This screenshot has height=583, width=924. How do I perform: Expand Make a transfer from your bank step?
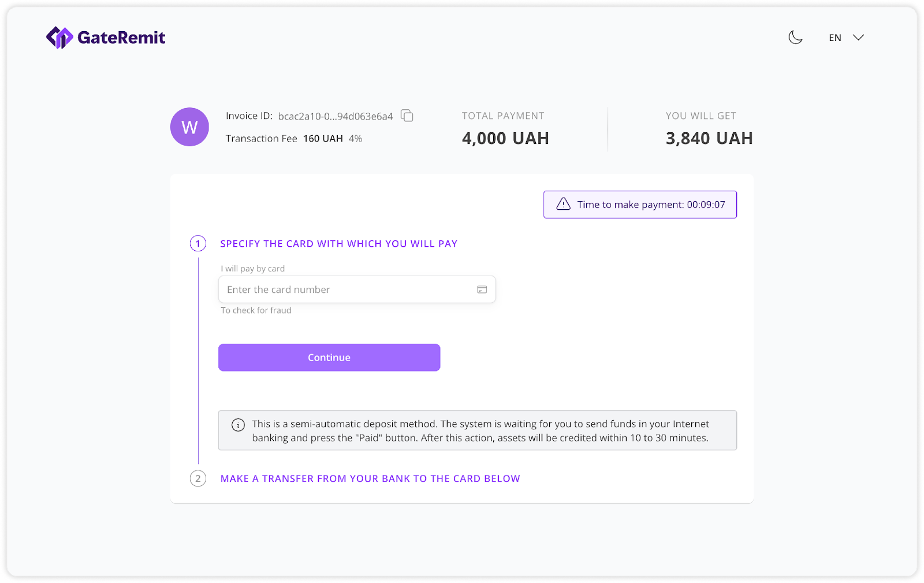tap(370, 478)
